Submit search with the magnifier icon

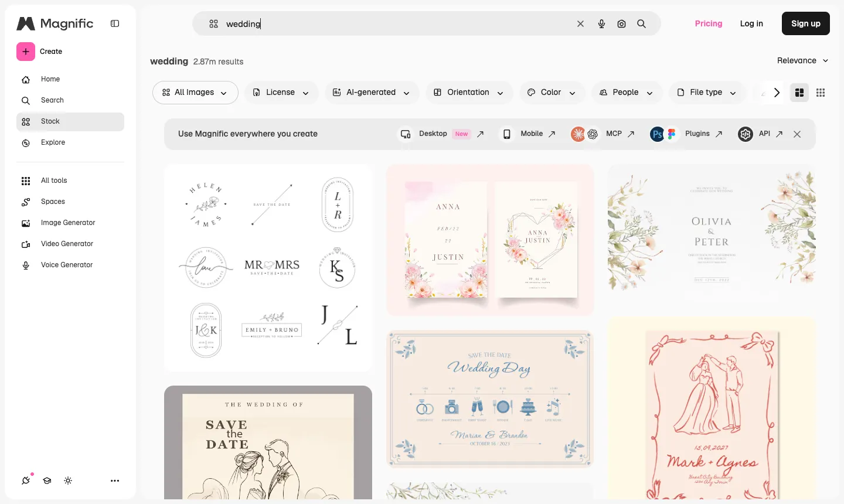(x=641, y=23)
